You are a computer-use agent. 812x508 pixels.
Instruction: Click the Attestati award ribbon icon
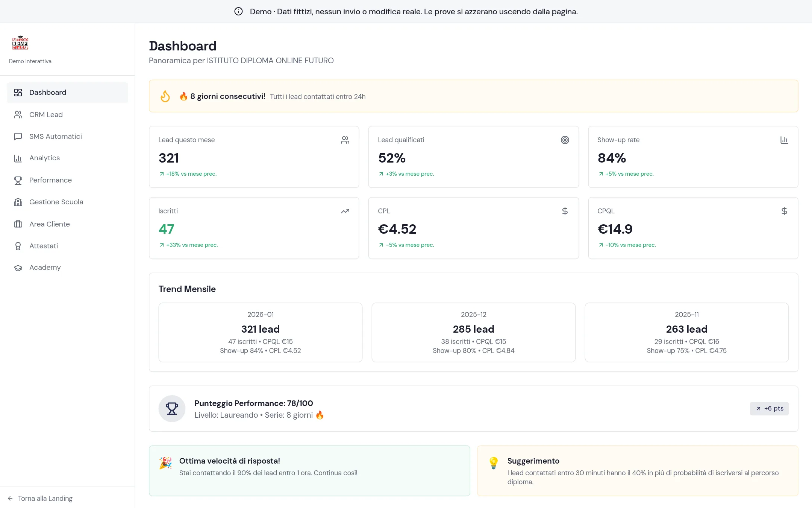pos(18,246)
